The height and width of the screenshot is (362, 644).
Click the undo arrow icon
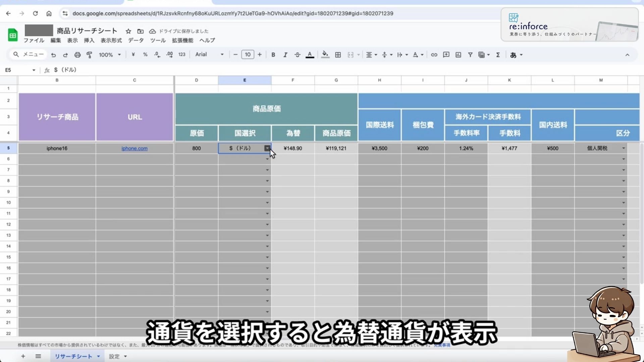pyautogui.click(x=53, y=55)
